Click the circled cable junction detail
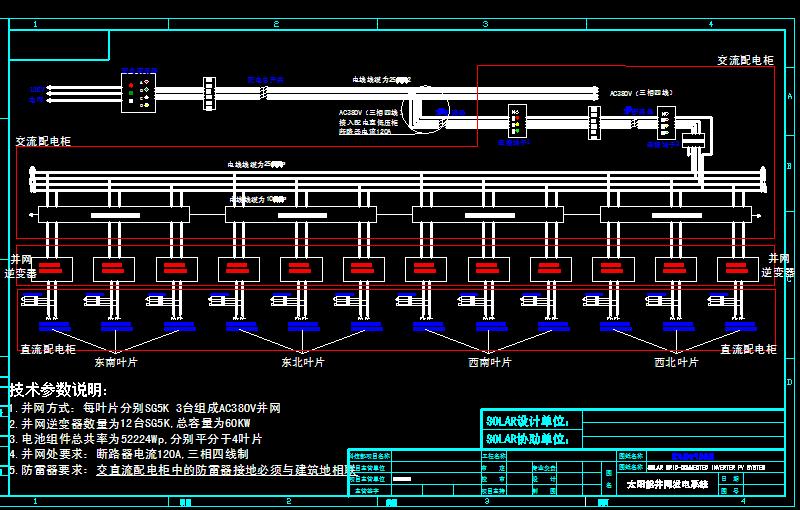The height and width of the screenshot is (510, 800). pos(426,109)
